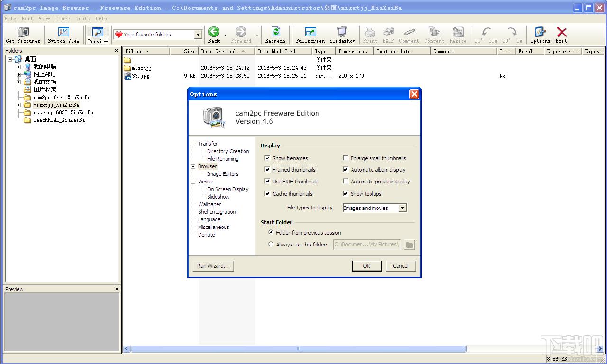This screenshot has width=607, height=364.
Task: Browse for start folder with folder icon
Action: pyautogui.click(x=409, y=245)
